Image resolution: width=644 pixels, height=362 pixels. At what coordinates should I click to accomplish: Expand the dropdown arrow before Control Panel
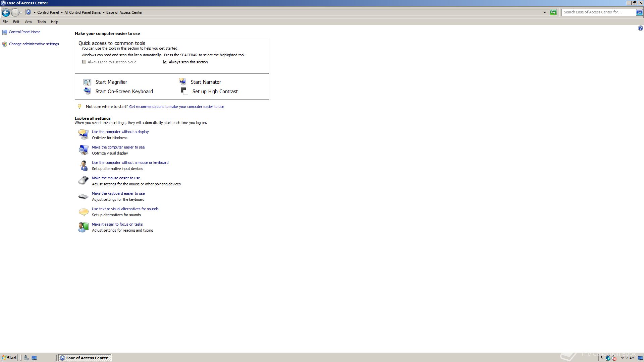(x=35, y=12)
